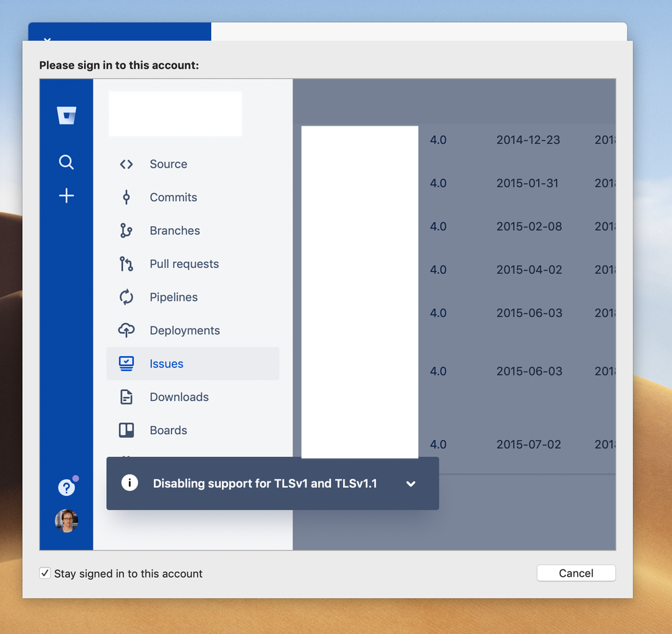Click the Disabling support for TLSv1 message
This screenshot has height=634, width=672.
[265, 483]
